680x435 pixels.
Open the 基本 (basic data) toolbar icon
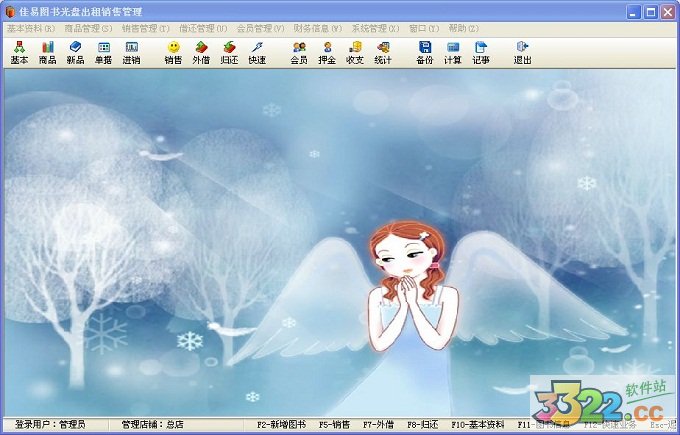coord(19,52)
